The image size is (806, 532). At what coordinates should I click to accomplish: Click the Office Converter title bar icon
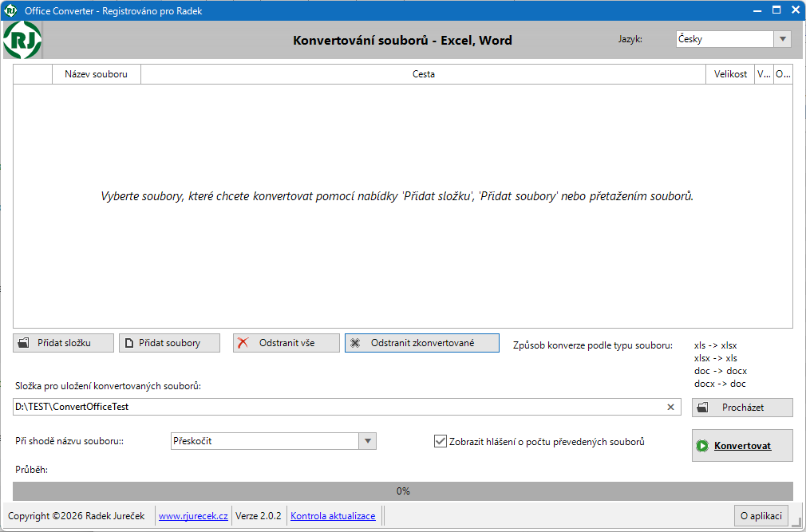click(x=11, y=10)
